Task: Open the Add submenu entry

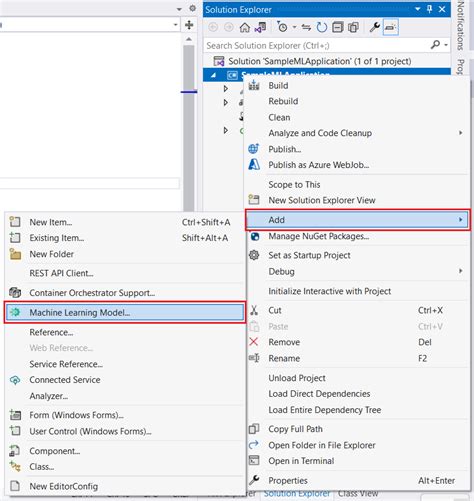Action: tap(358, 220)
